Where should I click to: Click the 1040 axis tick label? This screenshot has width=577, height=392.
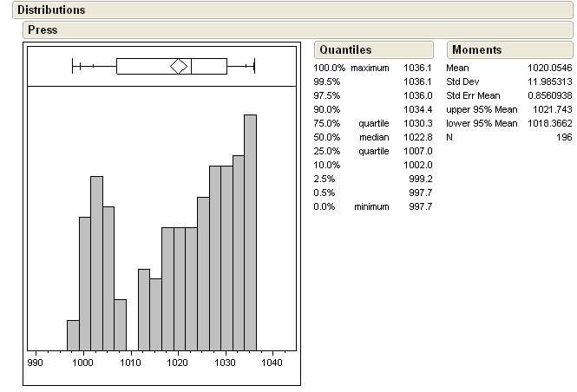[x=272, y=364]
